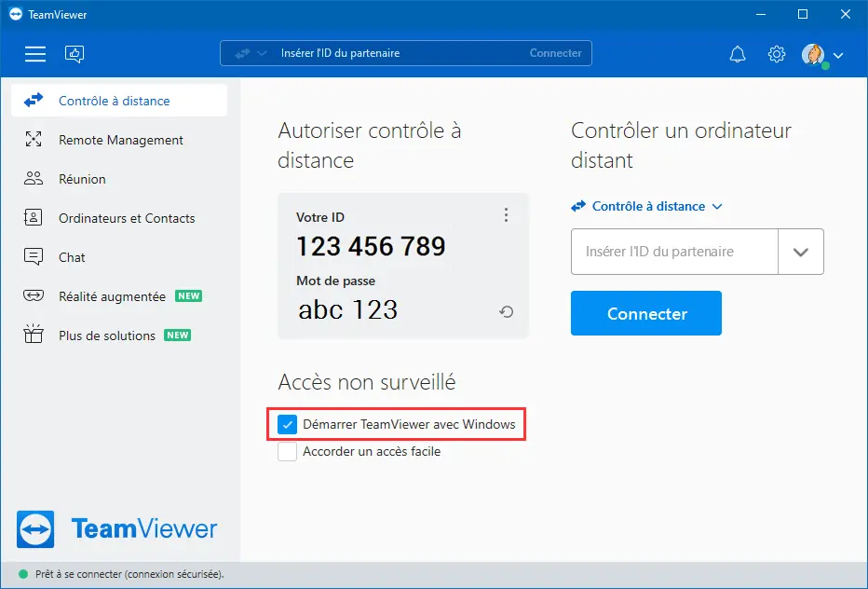Check Accorder un accès facile
The image size is (868, 589).
(287, 452)
